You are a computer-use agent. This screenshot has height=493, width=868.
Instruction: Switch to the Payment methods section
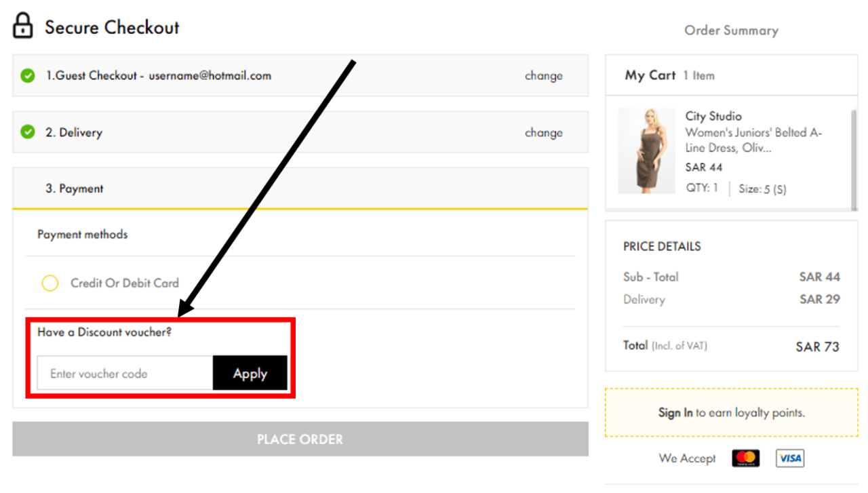click(x=82, y=234)
